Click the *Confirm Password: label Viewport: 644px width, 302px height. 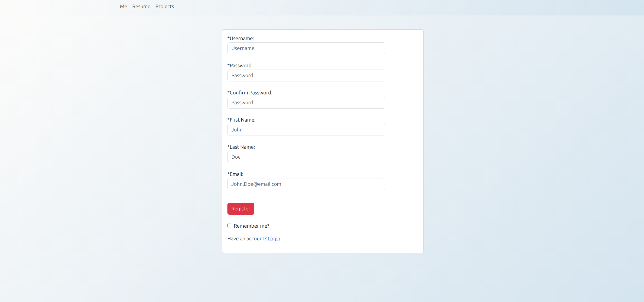[250, 93]
